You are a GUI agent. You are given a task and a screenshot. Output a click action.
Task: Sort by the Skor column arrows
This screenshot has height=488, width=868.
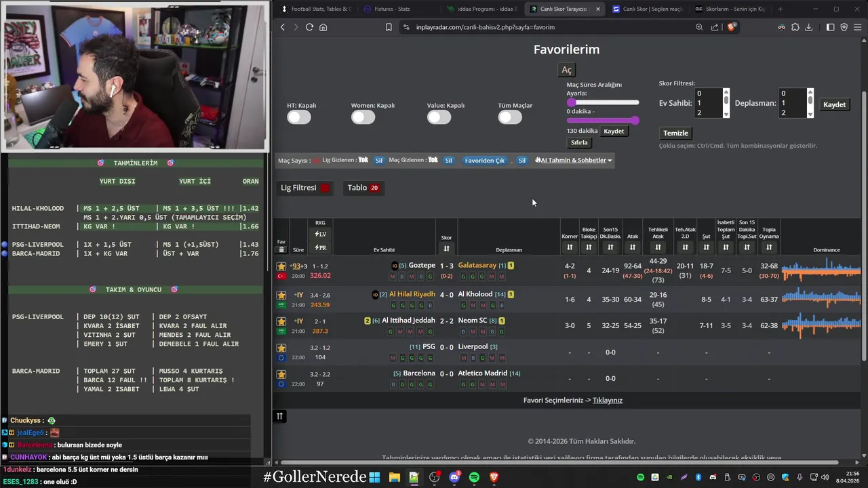(446, 249)
